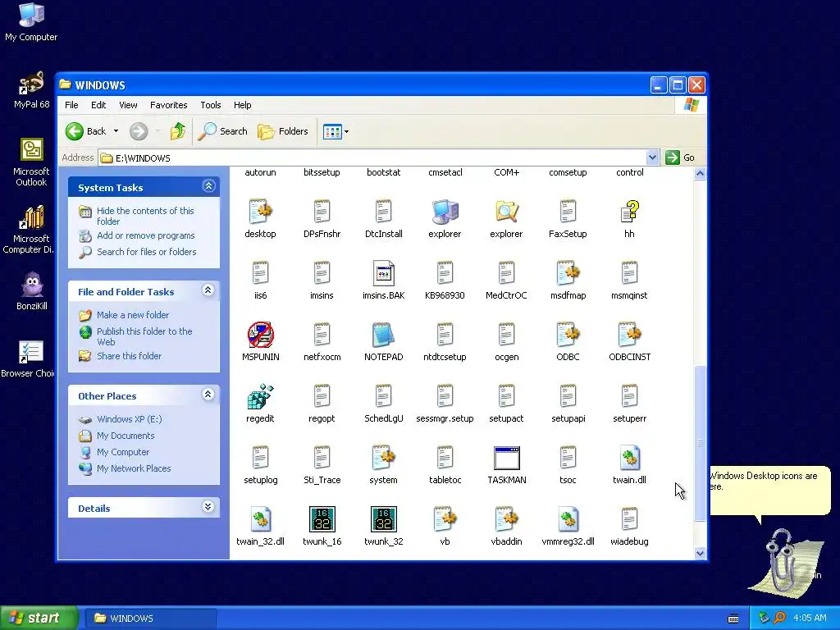
Task: Click the Up folder toolbar icon
Action: click(x=177, y=131)
